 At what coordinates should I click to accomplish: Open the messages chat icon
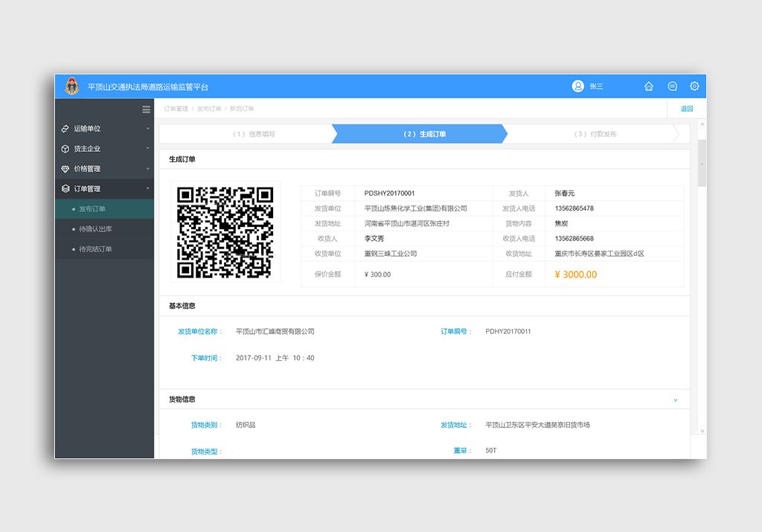(x=672, y=86)
